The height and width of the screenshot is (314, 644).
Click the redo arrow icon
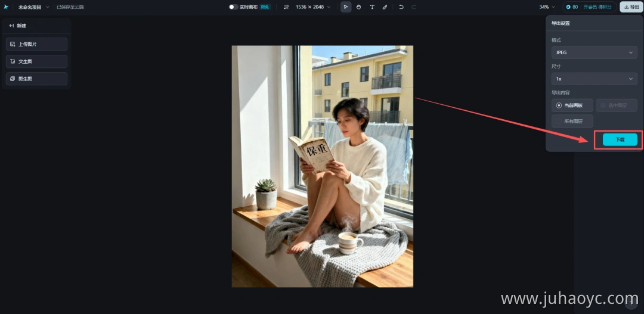[x=414, y=7]
